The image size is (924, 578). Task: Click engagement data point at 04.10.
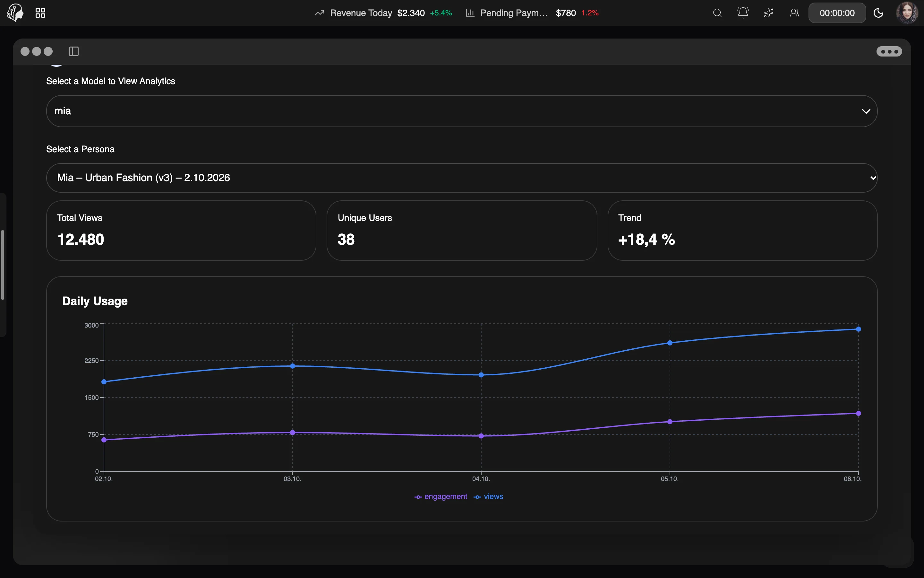[481, 436]
